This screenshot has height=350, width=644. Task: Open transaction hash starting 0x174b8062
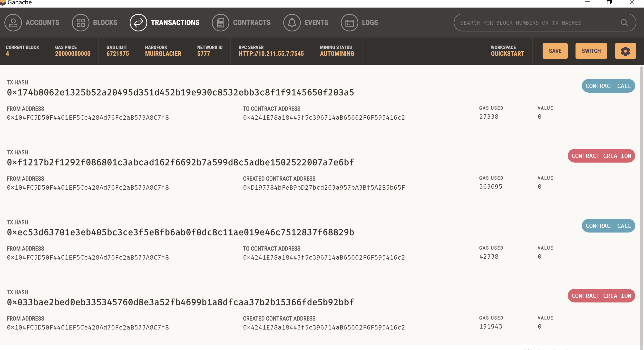tap(180, 93)
